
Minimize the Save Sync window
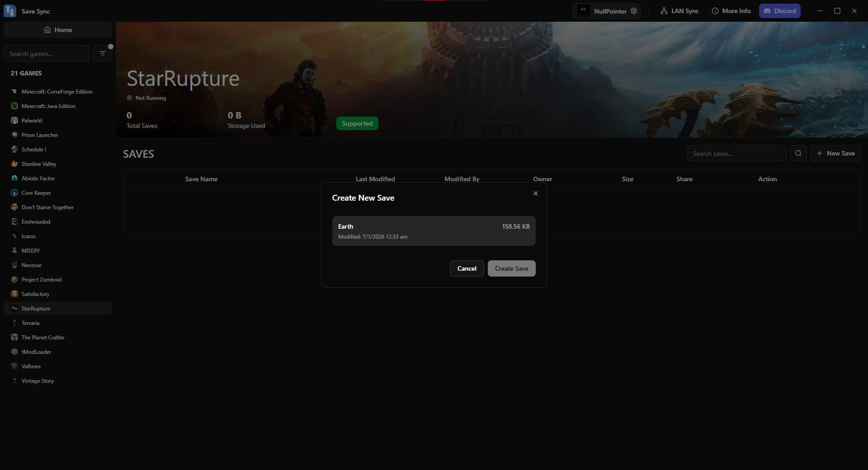pyautogui.click(x=820, y=11)
